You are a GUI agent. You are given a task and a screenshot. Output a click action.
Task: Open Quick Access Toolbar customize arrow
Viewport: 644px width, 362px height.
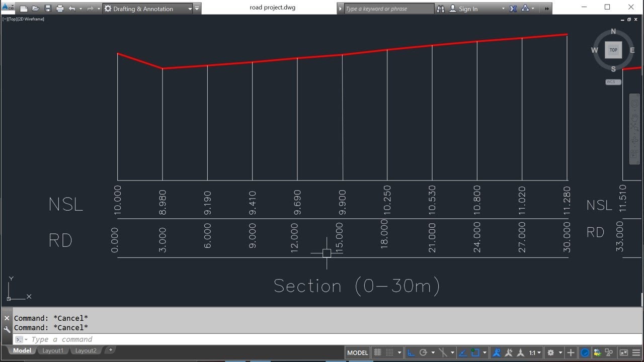pyautogui.click(x=197, y=9)
